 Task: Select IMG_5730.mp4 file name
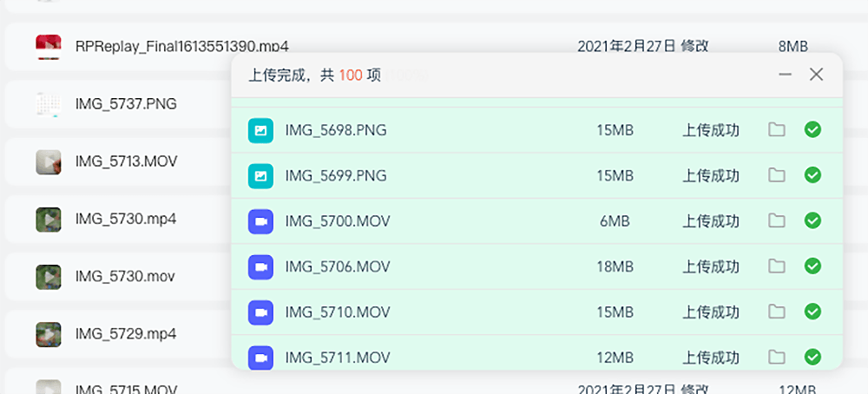[126, 220]
